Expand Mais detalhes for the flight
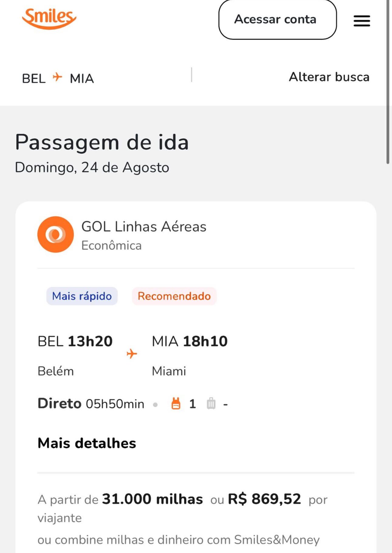Viewport: 392px width, 553px height. [x=87, y=443]
